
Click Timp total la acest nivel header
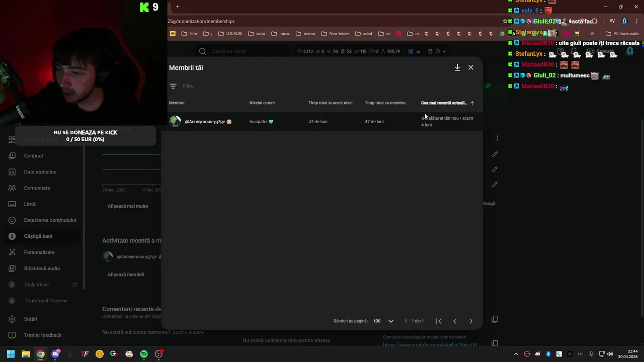331,103
